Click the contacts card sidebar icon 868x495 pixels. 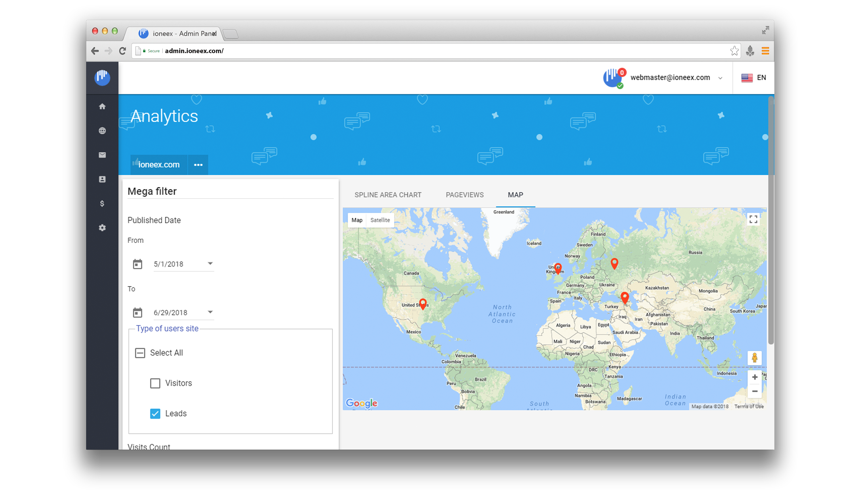coord(102,179)
